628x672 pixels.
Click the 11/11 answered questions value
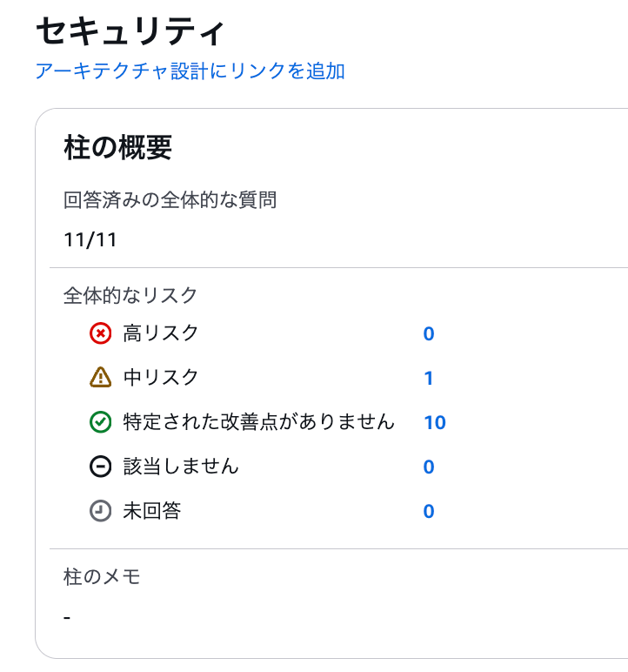tap(90, 239)
